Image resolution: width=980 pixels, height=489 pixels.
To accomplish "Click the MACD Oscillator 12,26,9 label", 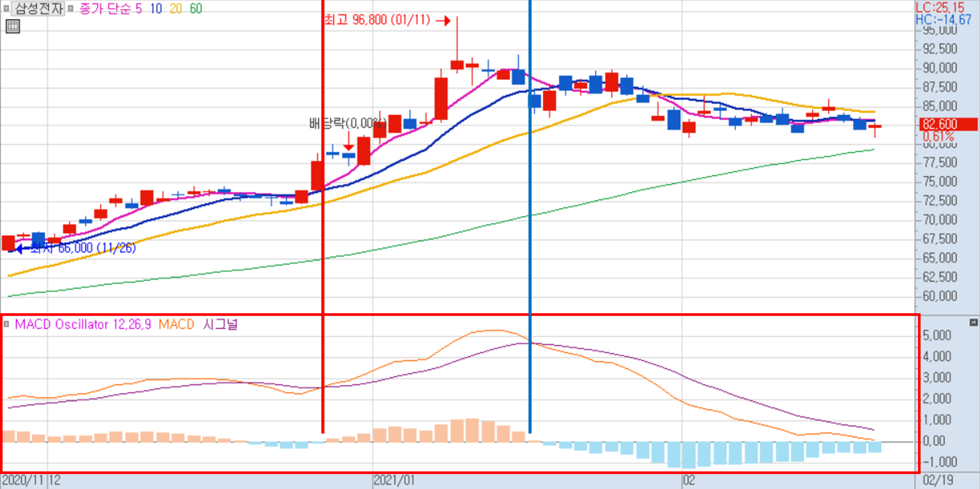I will (x=83, y=324).
